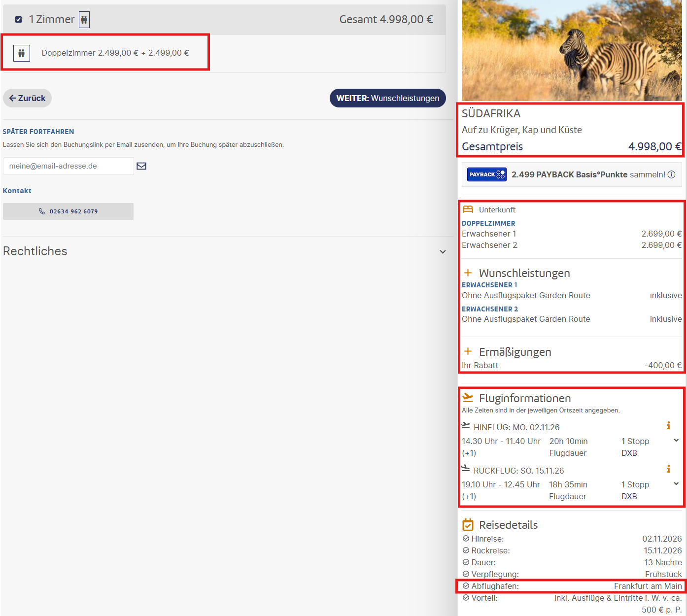This screenshot has height=616, width=687.
Task: Click the Hinflug orange info icon
Action: (668, 425)
